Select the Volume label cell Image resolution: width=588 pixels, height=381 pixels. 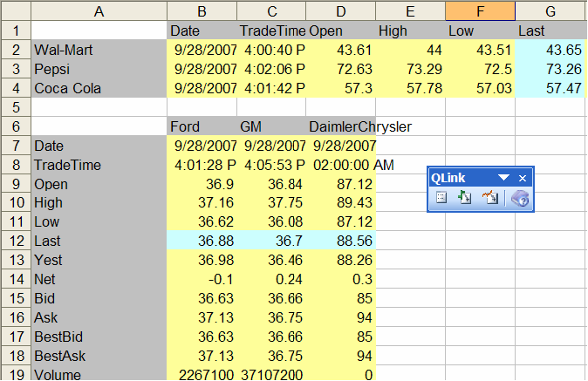coord(99,373)
